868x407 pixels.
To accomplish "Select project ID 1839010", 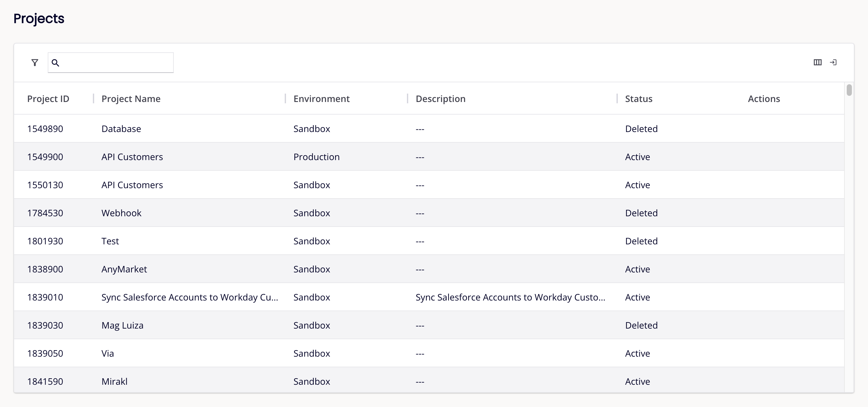I will (x=45, y=297).
